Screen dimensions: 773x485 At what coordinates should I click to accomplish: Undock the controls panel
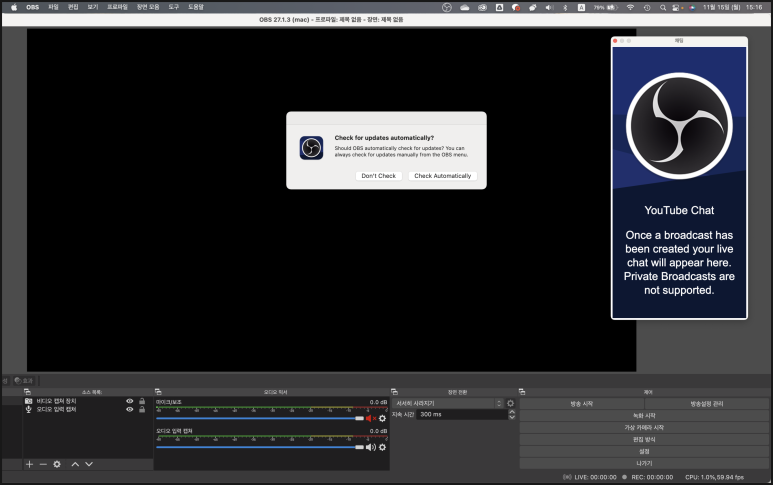click(522, 392)
